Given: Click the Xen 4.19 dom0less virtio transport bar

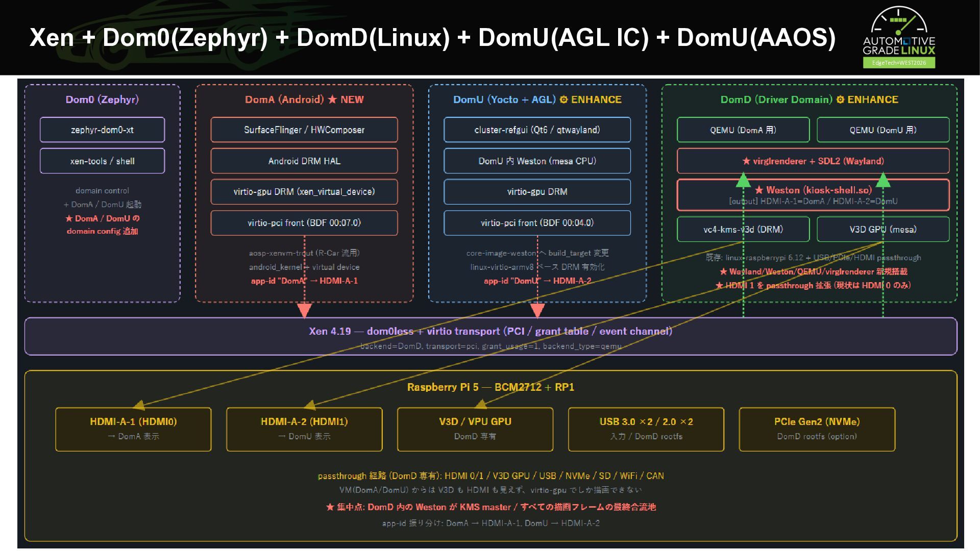Looking at the screenshot, I should 491,336.
